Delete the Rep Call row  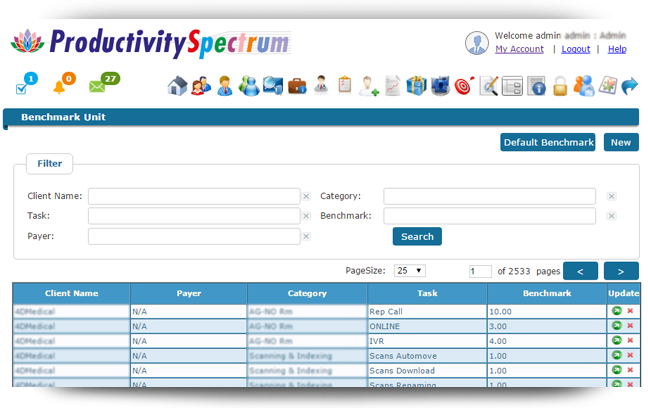click(630, 311)
